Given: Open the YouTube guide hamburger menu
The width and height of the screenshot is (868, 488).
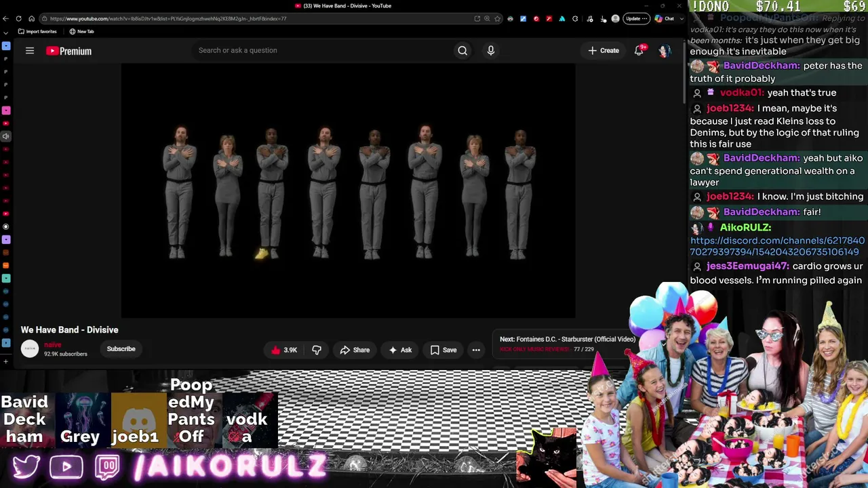Looking at the screenshot, I should 30,51.
